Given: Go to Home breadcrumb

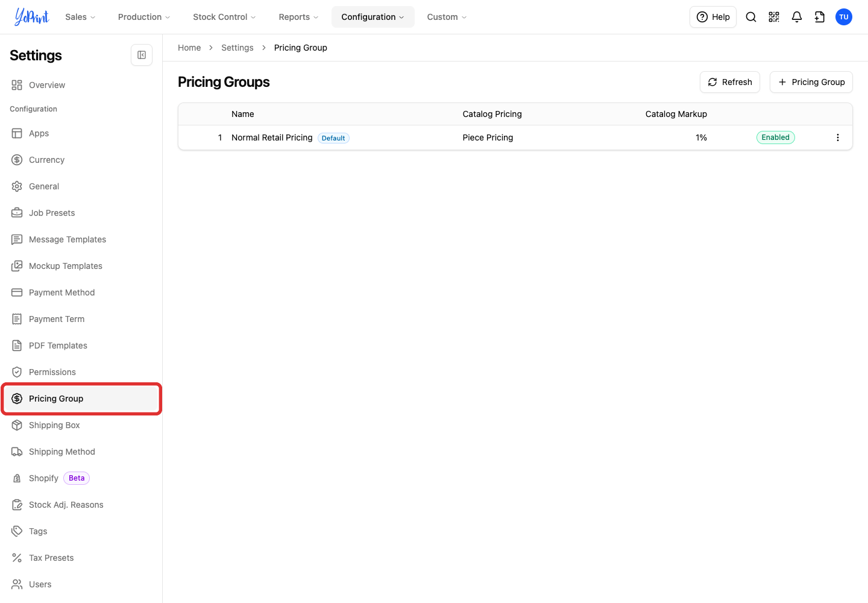Looking at the screenshot, I should 189,48.
